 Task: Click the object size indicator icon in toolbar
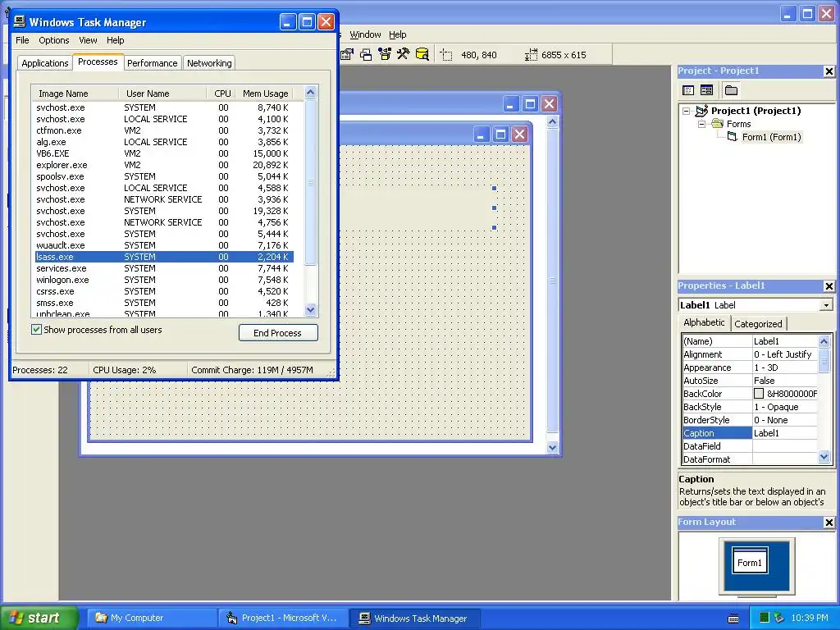coord(531,55)
